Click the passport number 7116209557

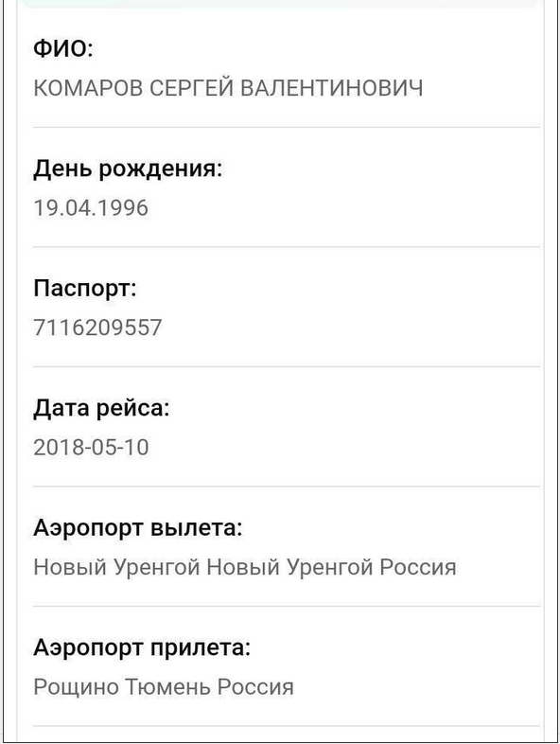[x=97, y=328]
